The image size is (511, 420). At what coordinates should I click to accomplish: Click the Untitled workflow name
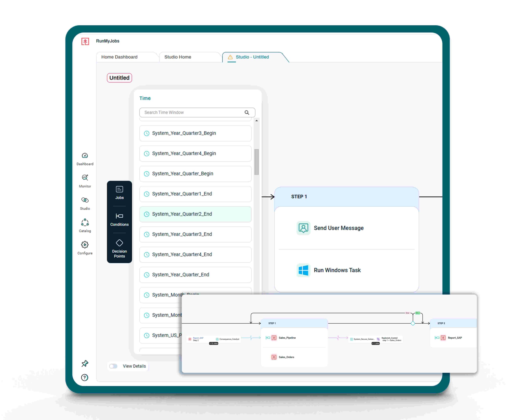pos(119,78)
